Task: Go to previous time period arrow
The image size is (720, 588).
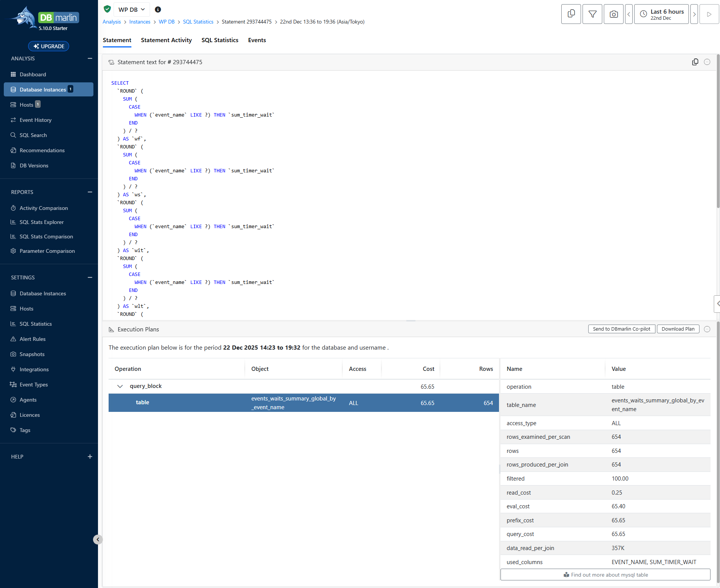Action: tap(629, 14)
